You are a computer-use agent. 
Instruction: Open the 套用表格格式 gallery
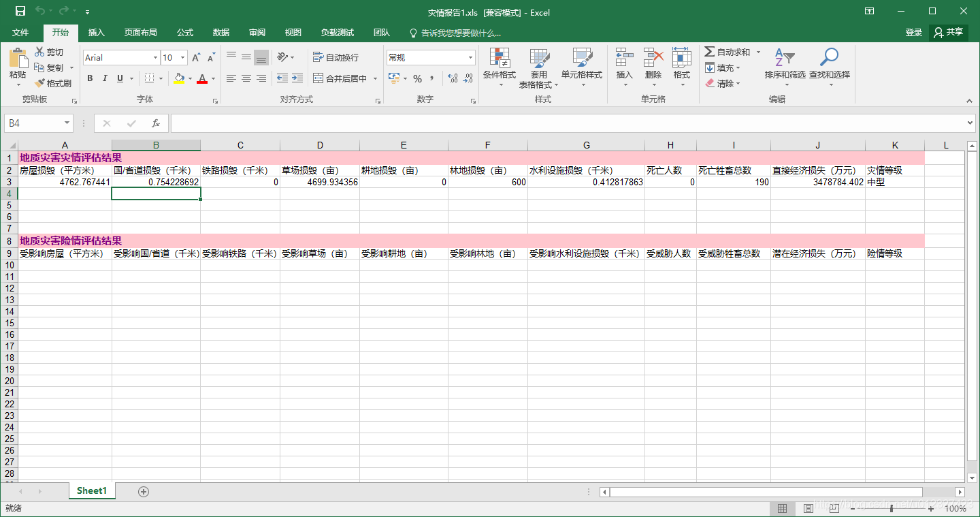click(540, 66)
